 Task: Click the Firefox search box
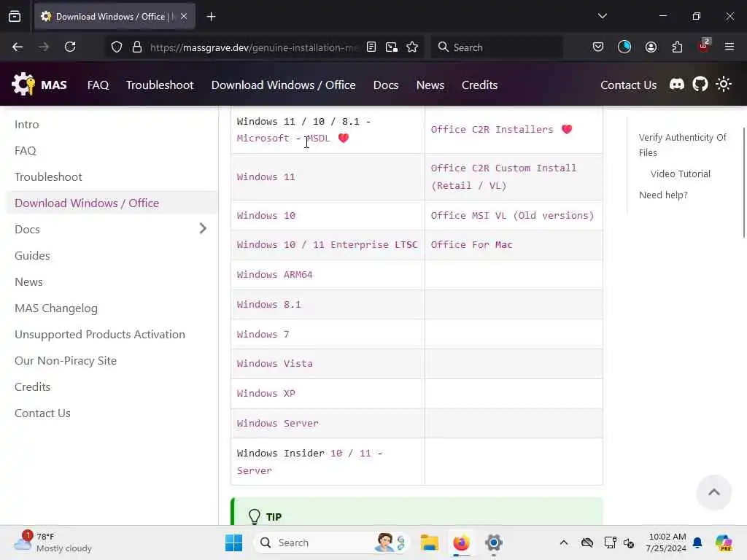(497, 47)
